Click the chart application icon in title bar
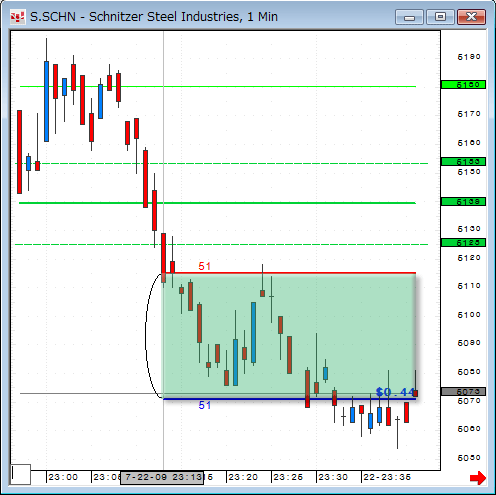The height and width of the screenshot is (495, 496). [17, 17]
